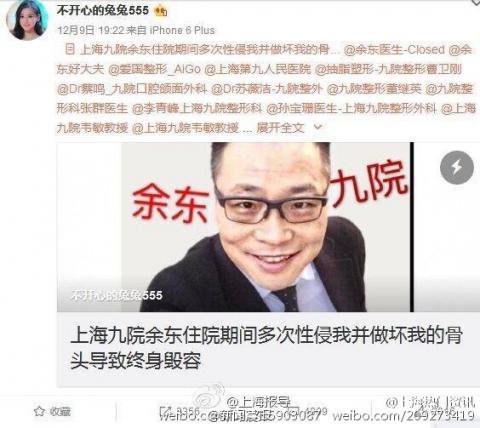Open the @上海第九人民医院 mention
Image resolution: width=480 pixels, height=428 pixels.
[x=257, y=69]
